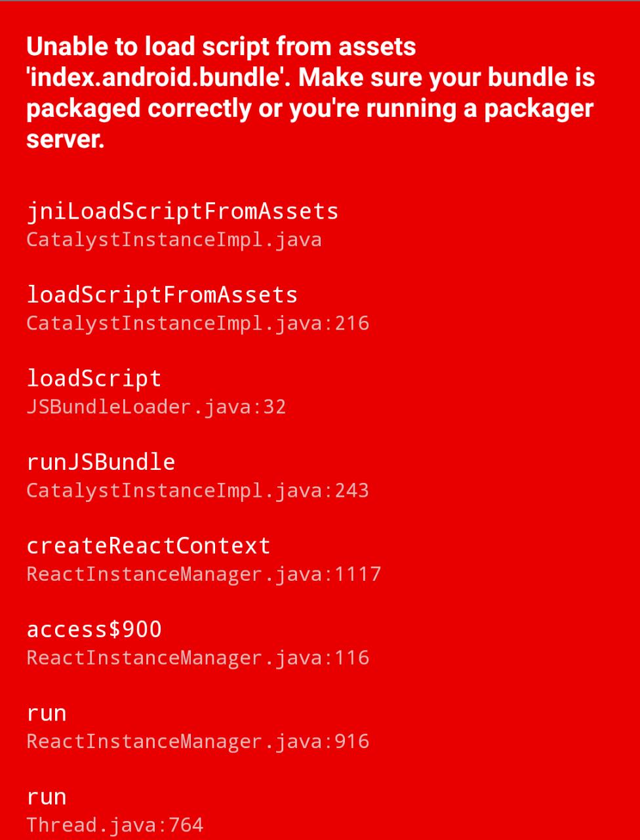The height and width of the screenshot is (840, 640).
Task: Click the Thread.java:764 file reference
Action: (115, 825)
